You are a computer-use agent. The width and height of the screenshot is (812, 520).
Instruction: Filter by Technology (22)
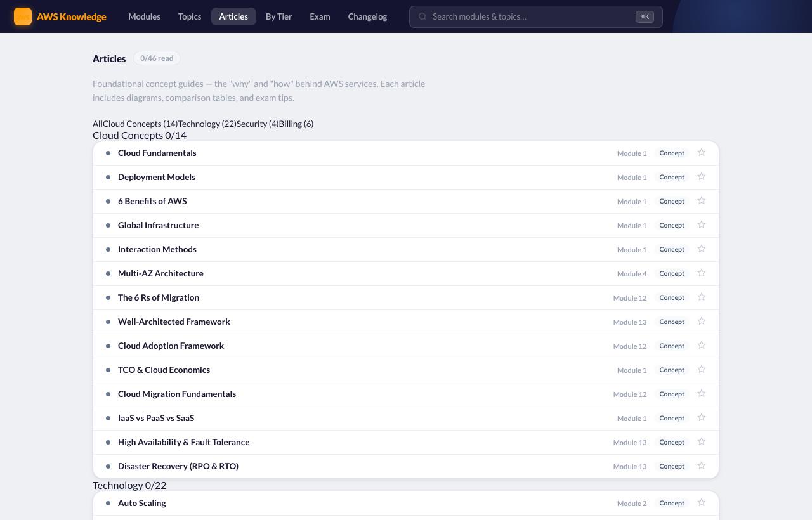point(207,124)
